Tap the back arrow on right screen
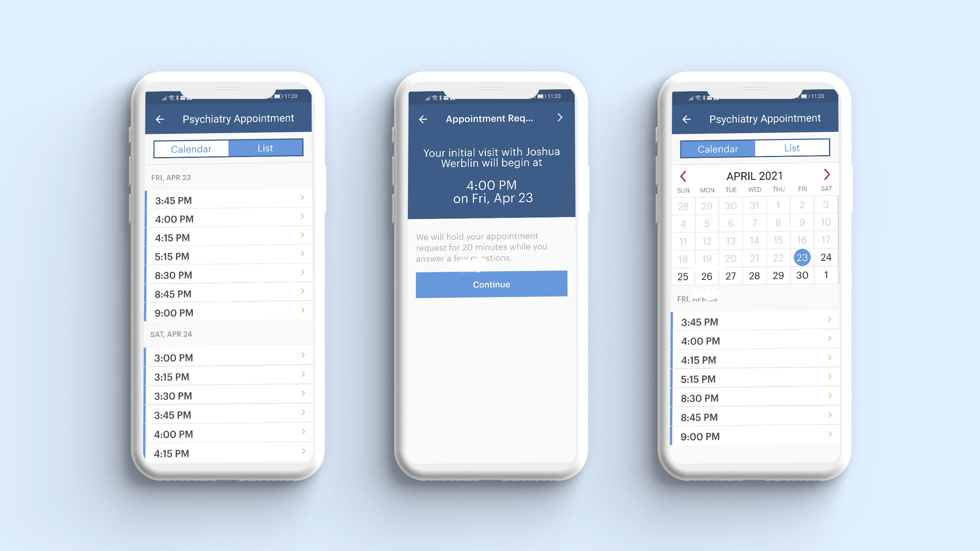The width and height of the screenshot is (980, 551). tap(687, 118)
